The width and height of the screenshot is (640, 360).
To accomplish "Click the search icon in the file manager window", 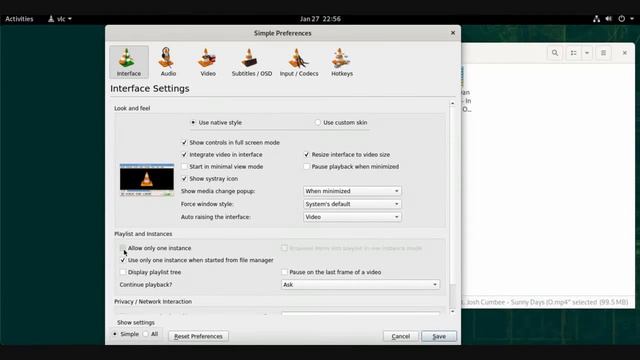I will pos(555,53).
